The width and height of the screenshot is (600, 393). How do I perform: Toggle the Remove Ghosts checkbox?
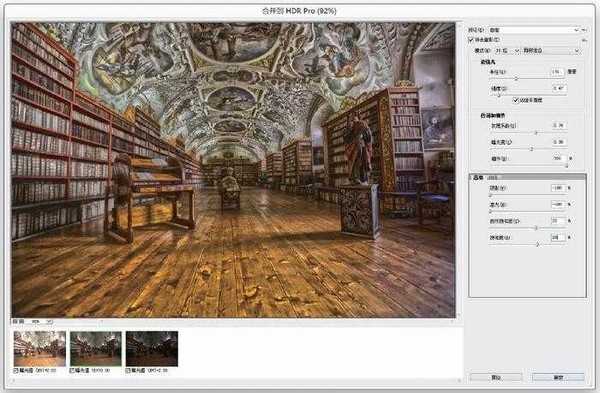[x=471, y=40]
